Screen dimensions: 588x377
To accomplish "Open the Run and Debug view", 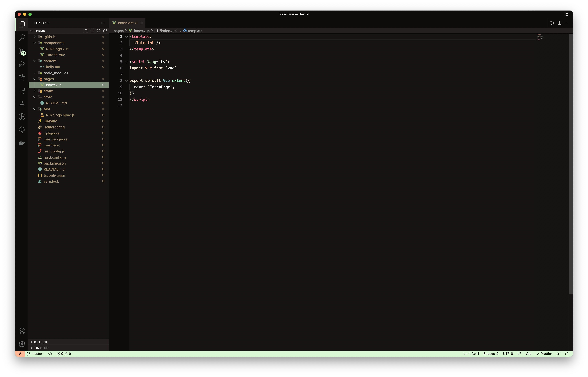I will click(x=22, y=64).
